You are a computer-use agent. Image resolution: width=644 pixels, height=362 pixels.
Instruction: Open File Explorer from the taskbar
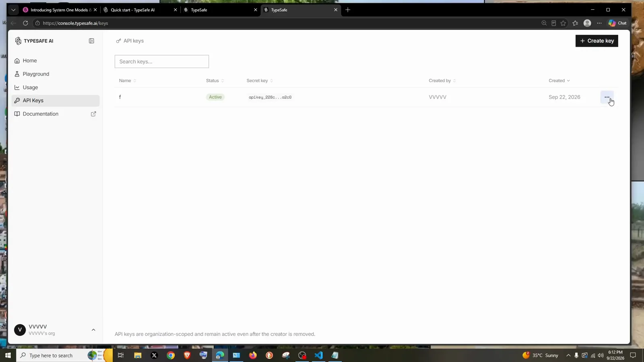(138, 355)
